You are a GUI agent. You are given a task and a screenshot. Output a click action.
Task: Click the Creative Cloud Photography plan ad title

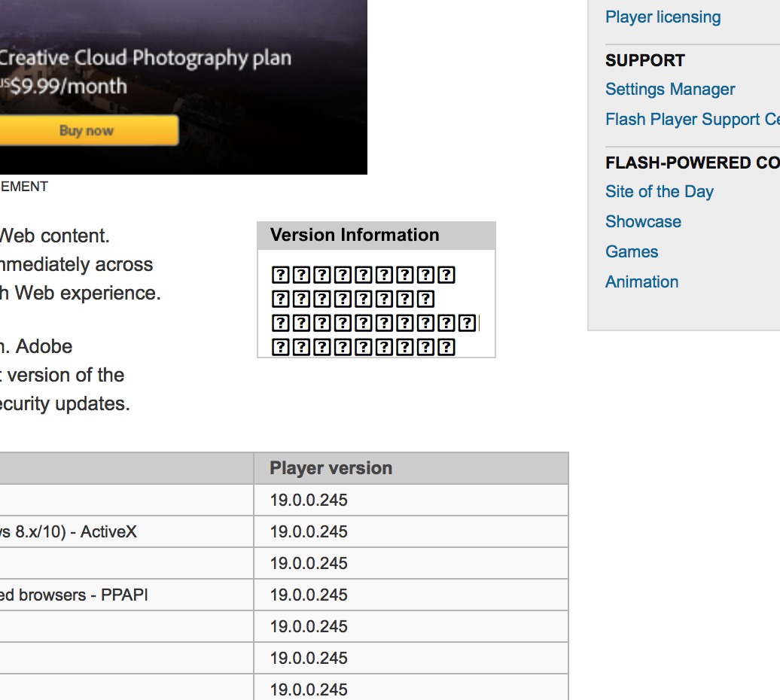pyautogui.click(x=145, y=58)
